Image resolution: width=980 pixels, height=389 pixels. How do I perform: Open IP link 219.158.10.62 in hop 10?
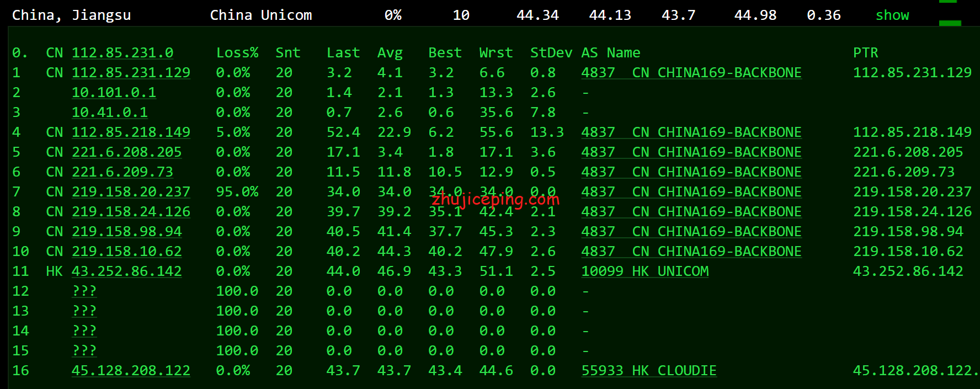click(126, 251)
